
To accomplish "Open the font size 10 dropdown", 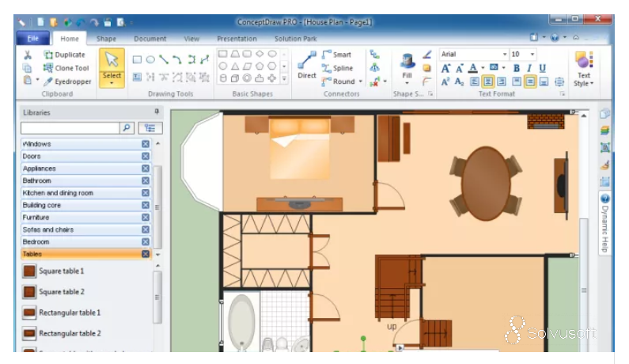I will point(532,54).
